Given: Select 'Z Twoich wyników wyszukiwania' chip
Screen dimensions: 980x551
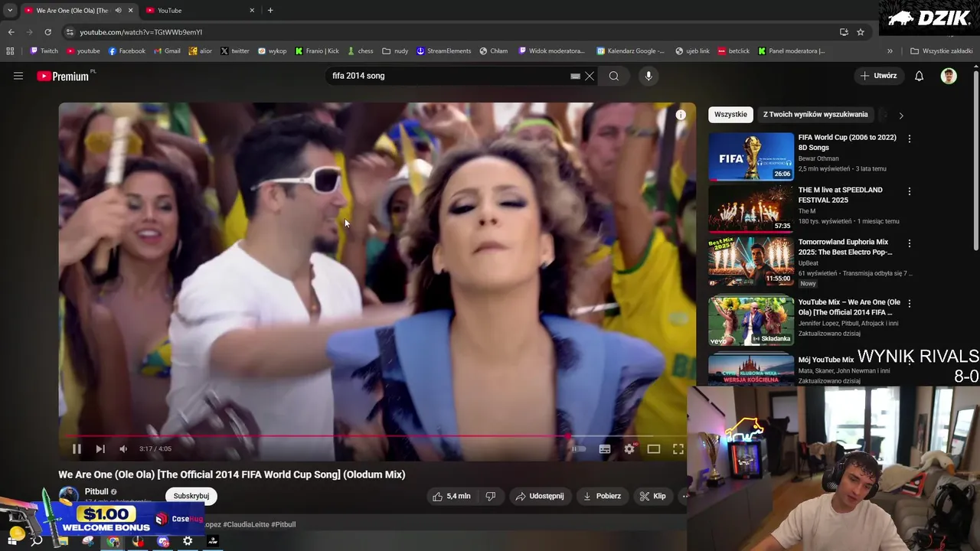Looking at the screenshot, I should [815, 115].
